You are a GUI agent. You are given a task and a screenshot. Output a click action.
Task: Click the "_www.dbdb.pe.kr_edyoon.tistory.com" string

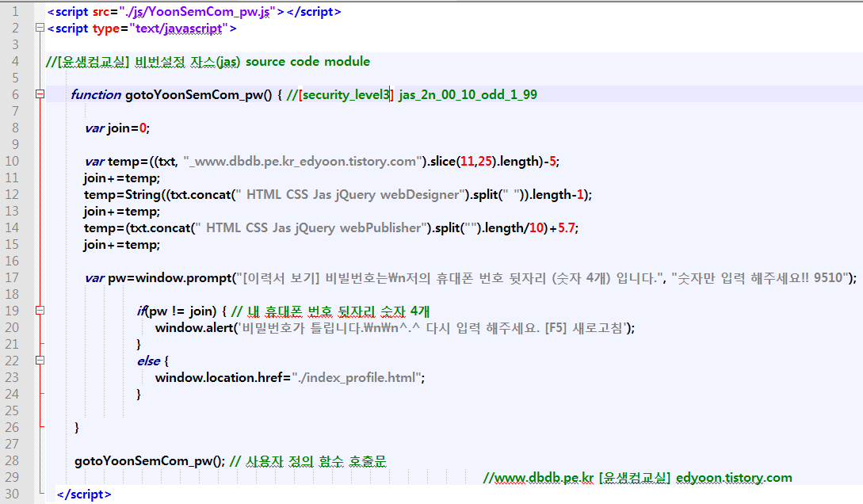click(304, 161)
